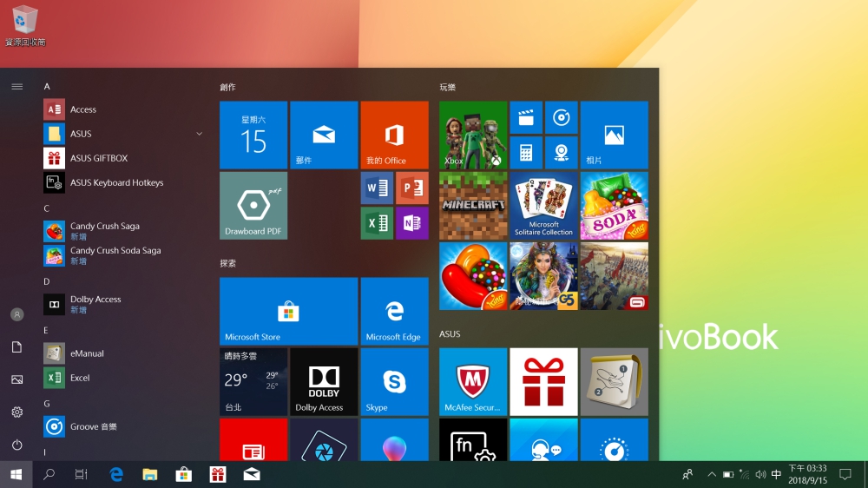This screenshot has width=868, height=488.
Task: Open Microsoft Store tile
Action: click(288, 312)
